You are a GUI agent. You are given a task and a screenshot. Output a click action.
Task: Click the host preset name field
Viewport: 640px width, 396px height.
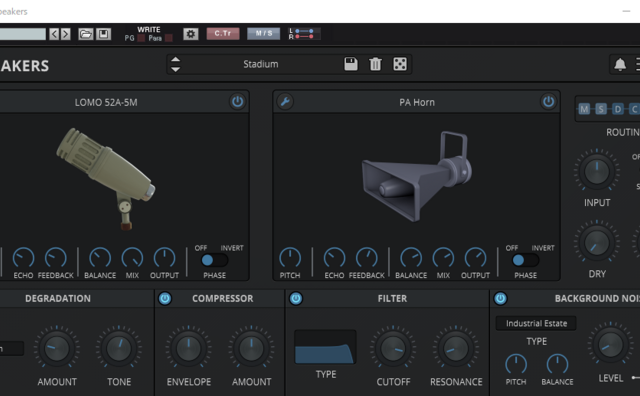[x=23, y=34]
